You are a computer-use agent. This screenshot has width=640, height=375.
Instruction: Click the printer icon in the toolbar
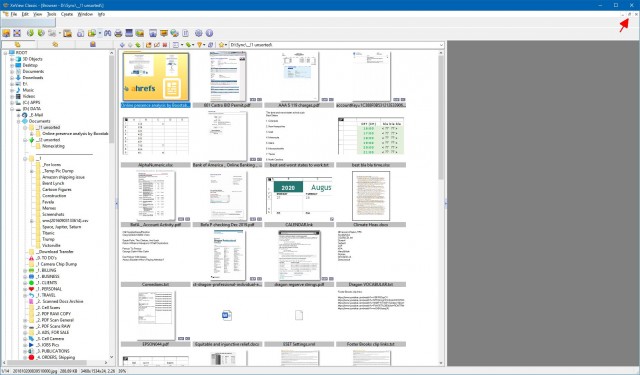[118, 33]
